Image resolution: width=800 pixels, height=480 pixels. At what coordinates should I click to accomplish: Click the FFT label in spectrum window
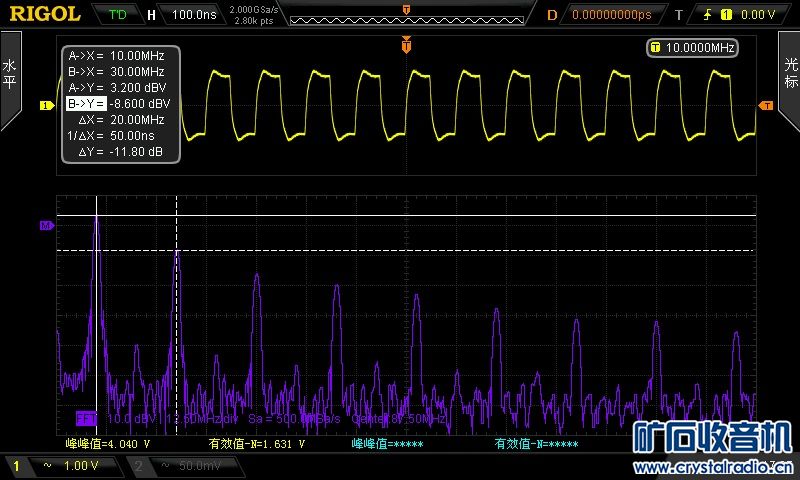(x=89, y=417)
